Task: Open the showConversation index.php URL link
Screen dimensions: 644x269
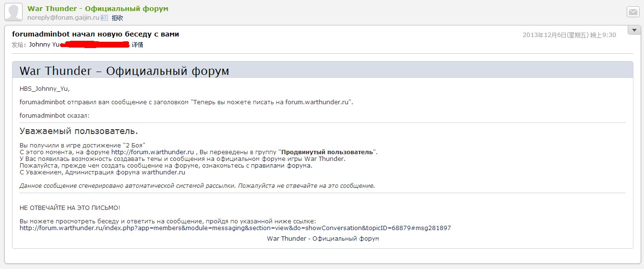Action: (235, 228)
